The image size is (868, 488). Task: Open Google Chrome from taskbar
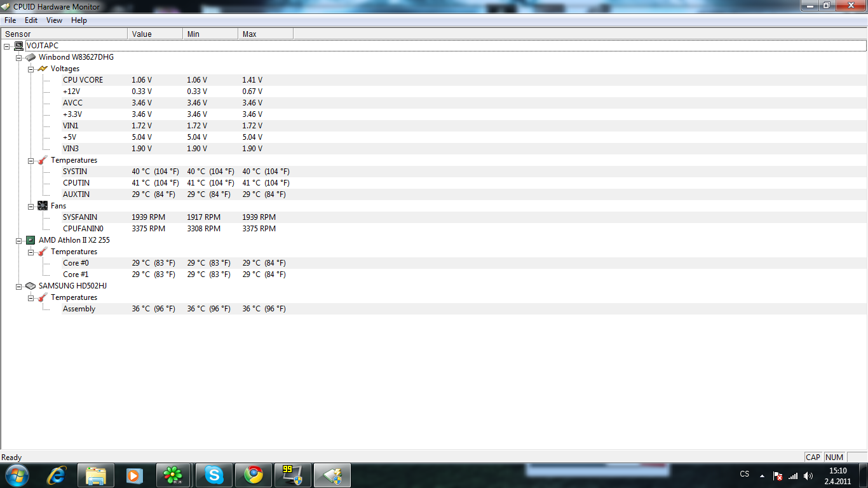pyautogui.click(x=254, y=475)
